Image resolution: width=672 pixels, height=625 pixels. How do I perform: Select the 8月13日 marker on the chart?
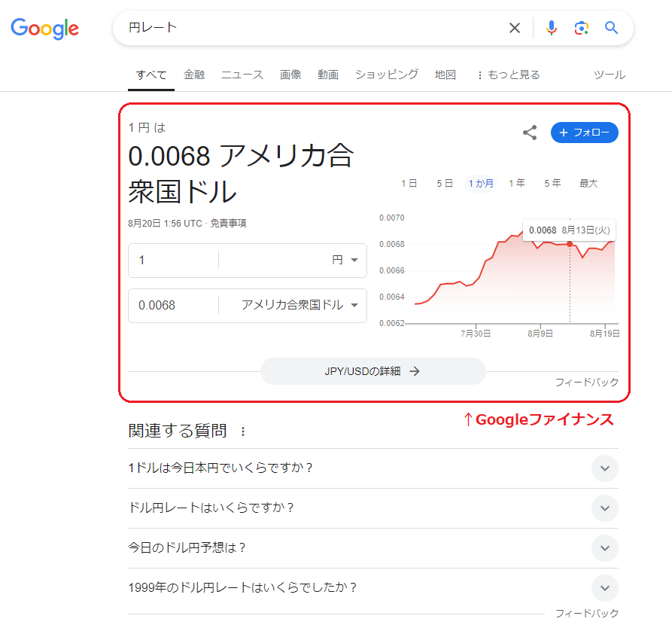tap(569, 243)
